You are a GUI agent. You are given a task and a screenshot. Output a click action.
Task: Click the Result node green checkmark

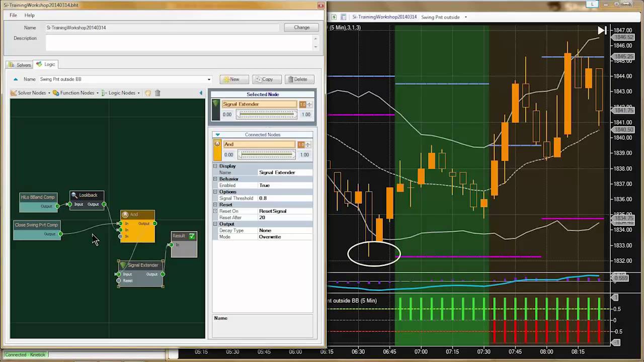coord(192,236)
